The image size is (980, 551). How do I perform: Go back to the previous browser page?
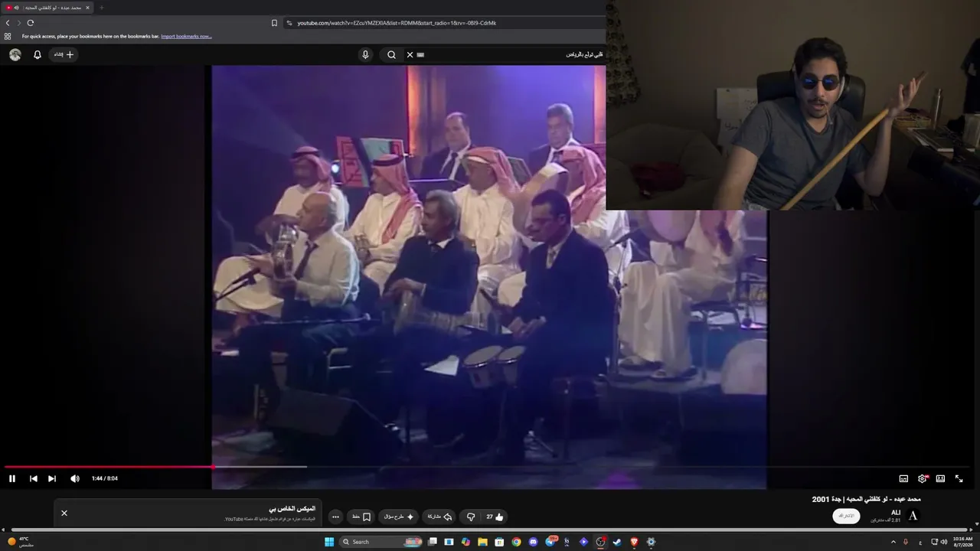pos(8,23)
